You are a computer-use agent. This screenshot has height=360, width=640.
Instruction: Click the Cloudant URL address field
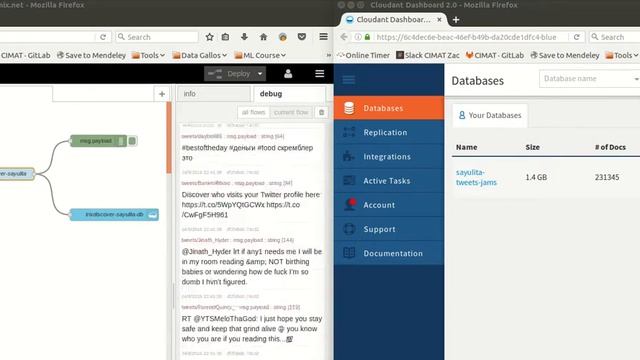(466, 37)
